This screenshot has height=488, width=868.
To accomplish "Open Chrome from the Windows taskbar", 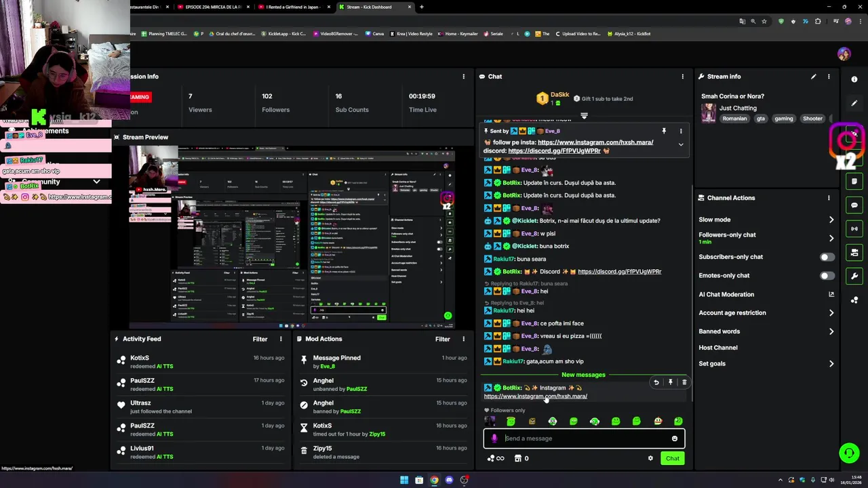I will (x=434, y=480).
